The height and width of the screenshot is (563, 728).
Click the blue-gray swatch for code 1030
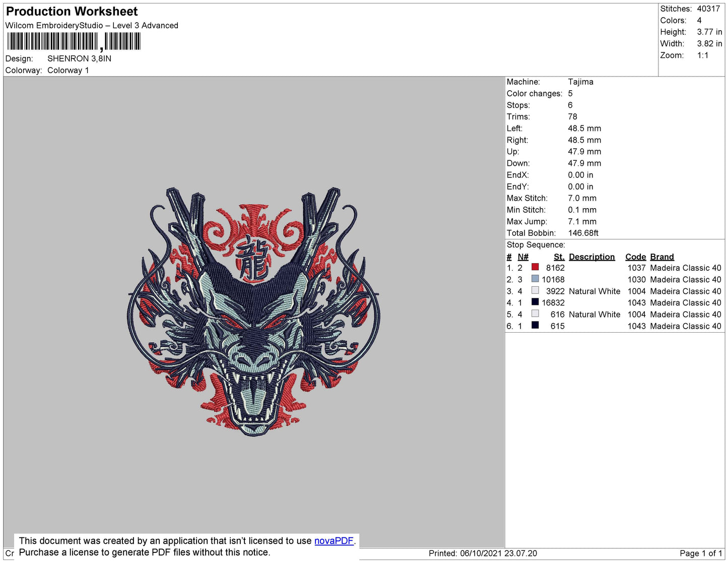click(535, 279)
